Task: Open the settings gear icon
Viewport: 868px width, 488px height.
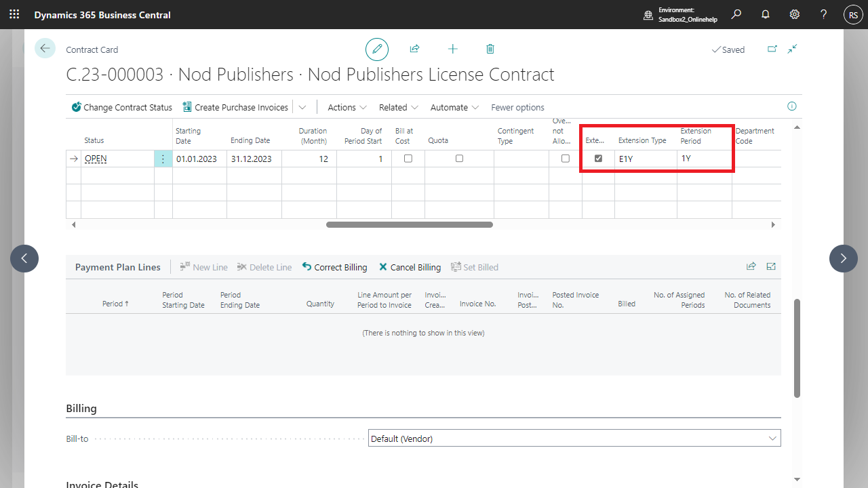Action: (x=795, y=14)
